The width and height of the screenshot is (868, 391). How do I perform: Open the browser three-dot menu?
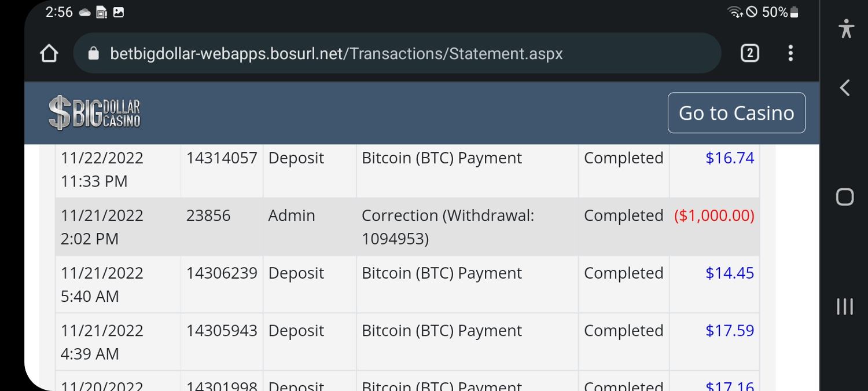click(790, 54)
